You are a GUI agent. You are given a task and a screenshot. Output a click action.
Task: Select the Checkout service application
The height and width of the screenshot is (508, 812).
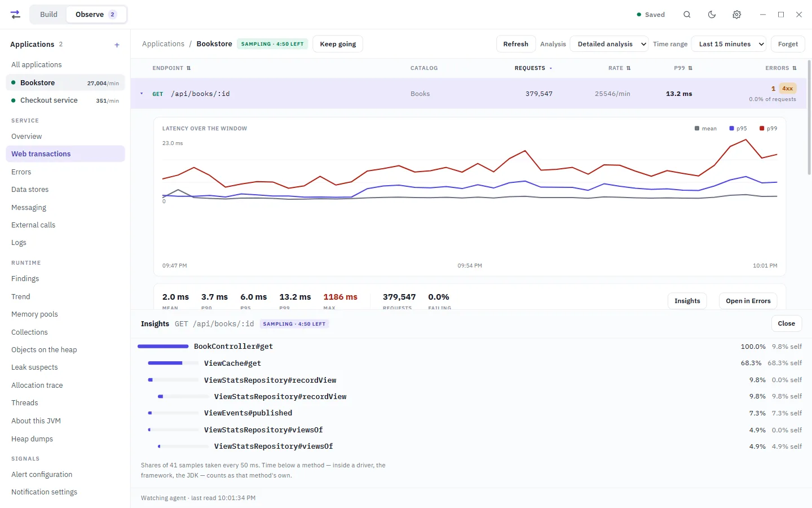pos(65,100)
